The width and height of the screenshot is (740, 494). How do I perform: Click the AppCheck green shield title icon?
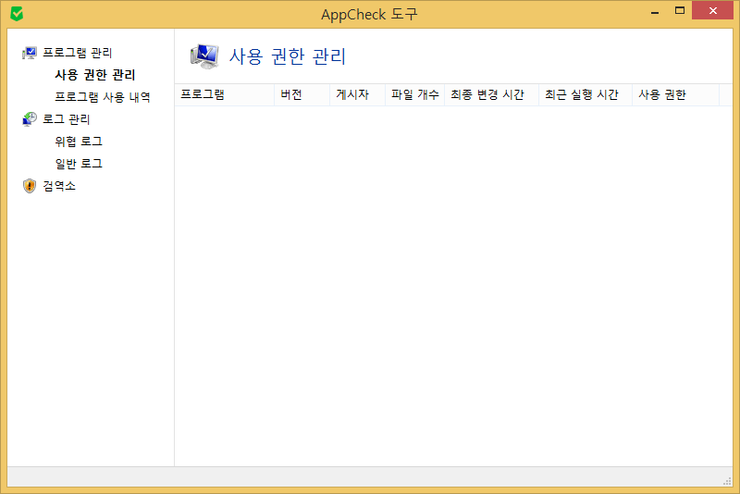[x=17, y=14]
